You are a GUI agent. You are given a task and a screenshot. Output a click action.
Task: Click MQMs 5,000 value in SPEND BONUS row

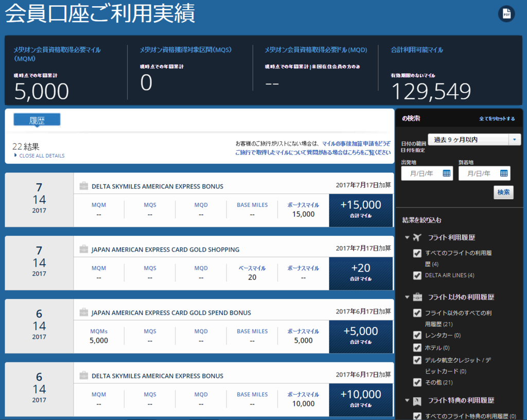99,340
